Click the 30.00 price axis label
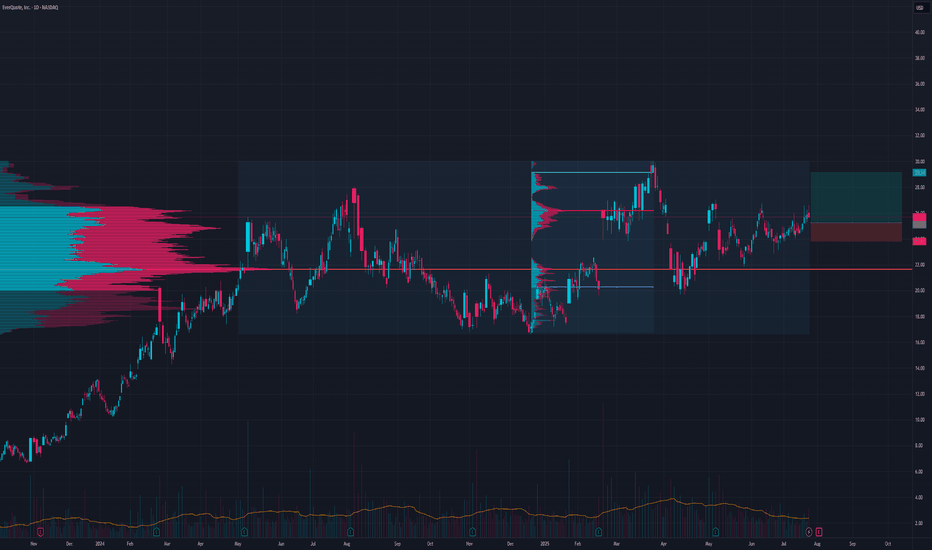932x550 pixels. tap(920, 161)
